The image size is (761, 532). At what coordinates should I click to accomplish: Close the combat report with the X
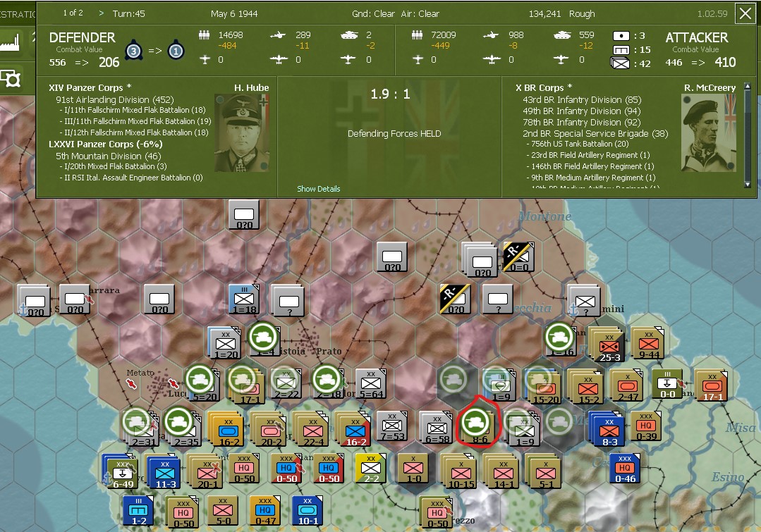(745, 13)
